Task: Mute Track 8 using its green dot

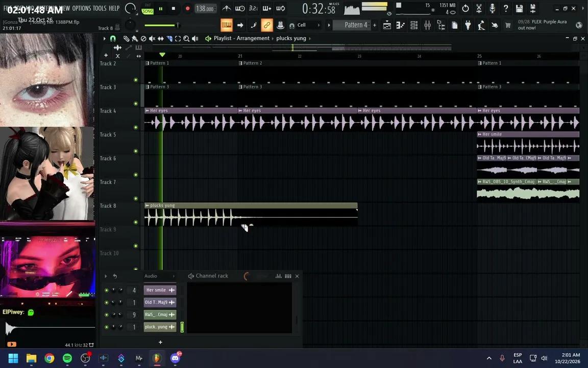Action: tap(136, 222)
